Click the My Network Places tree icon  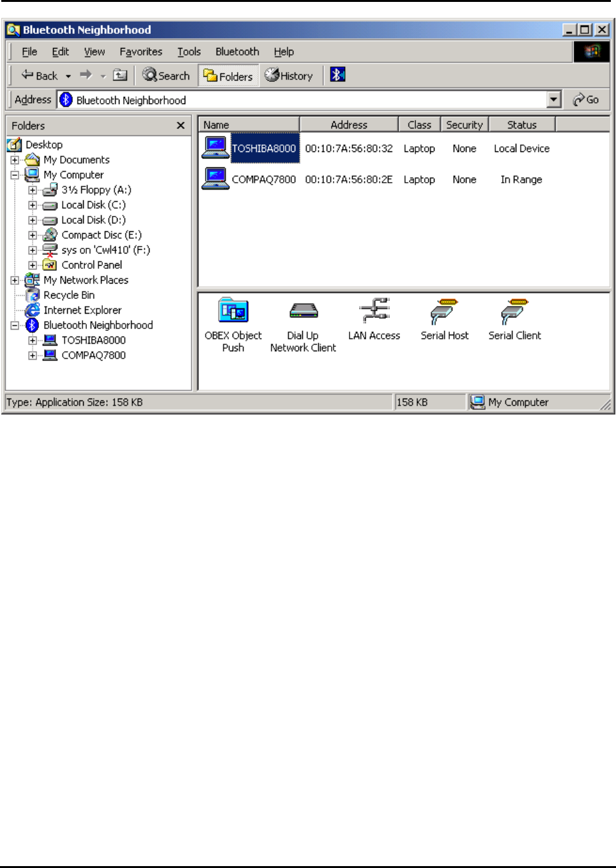33,280
